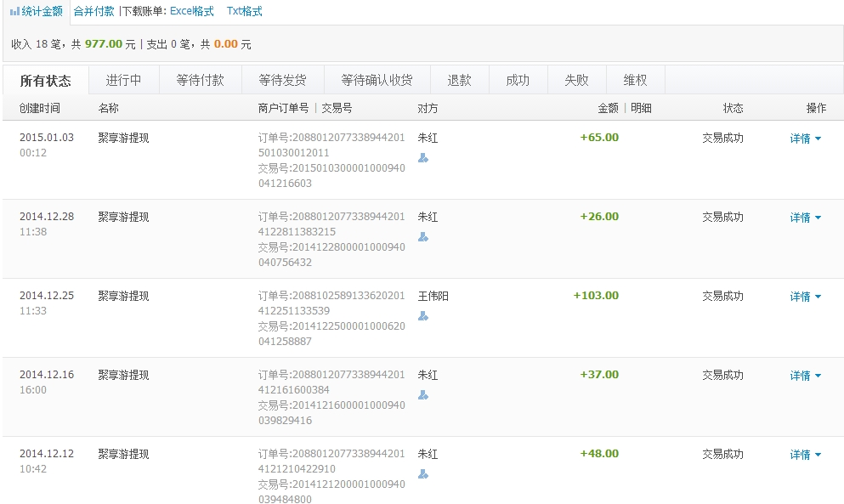Click the 合并付款 link
844x504 pixels.
click(93, 12)
